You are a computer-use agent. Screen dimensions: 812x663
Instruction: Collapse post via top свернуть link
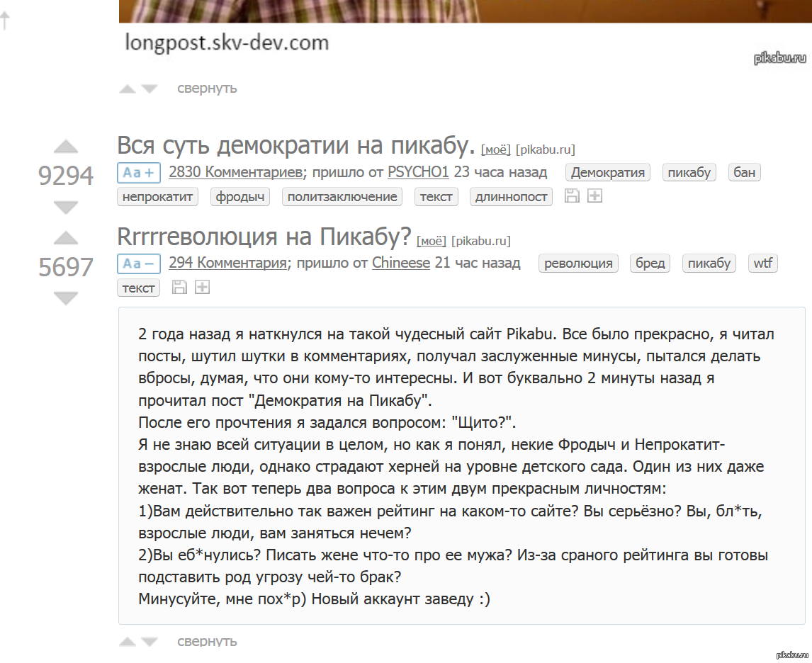[207, 89]
